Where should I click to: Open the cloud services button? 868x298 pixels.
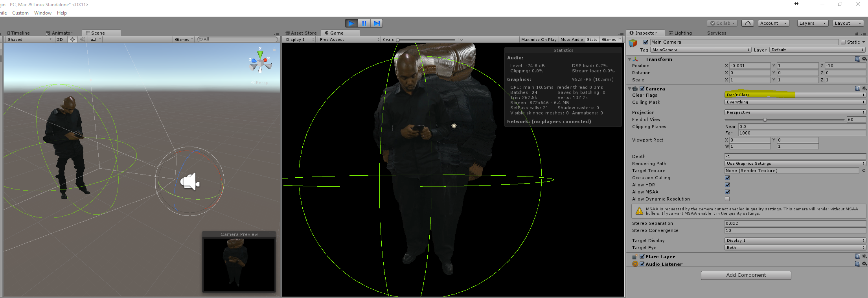point(747,23)
